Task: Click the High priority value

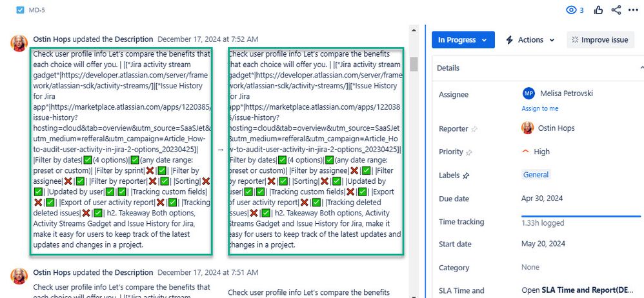Action: pos(541,152)
